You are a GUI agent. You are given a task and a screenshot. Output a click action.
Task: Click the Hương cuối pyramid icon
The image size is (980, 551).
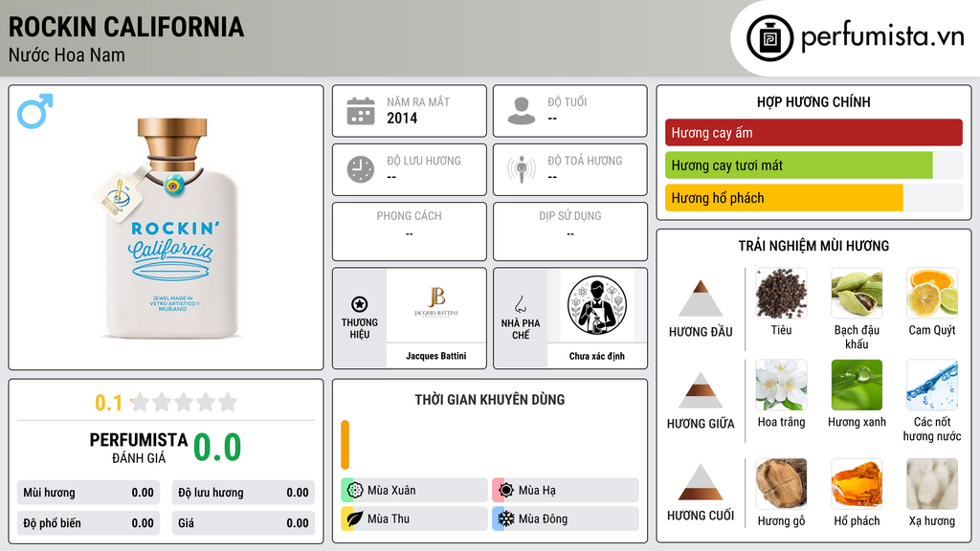pyautogui.click(x=701, y=482)
